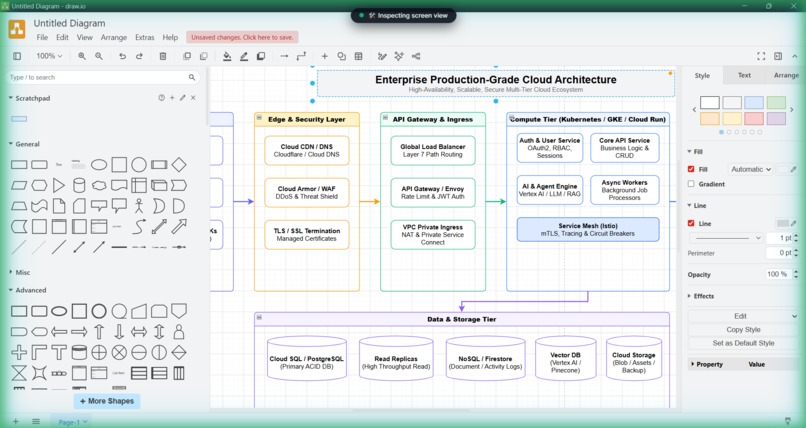Open the Extras menu
Viewport: 806px width, 428px height.
point(144,38)
